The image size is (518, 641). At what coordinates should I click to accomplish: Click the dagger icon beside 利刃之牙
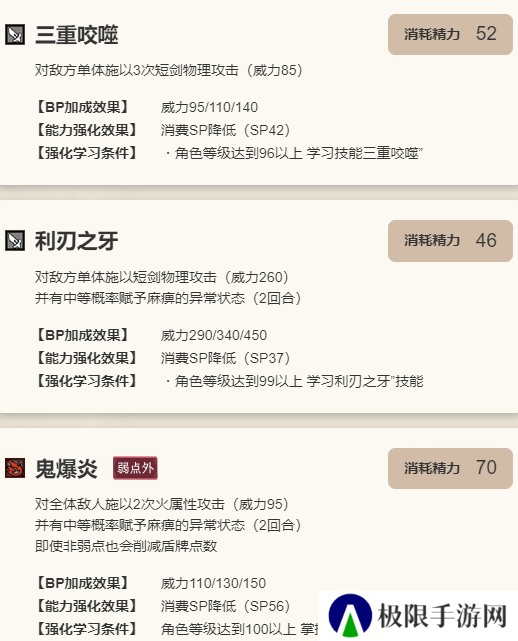click(x=15, y=240)
